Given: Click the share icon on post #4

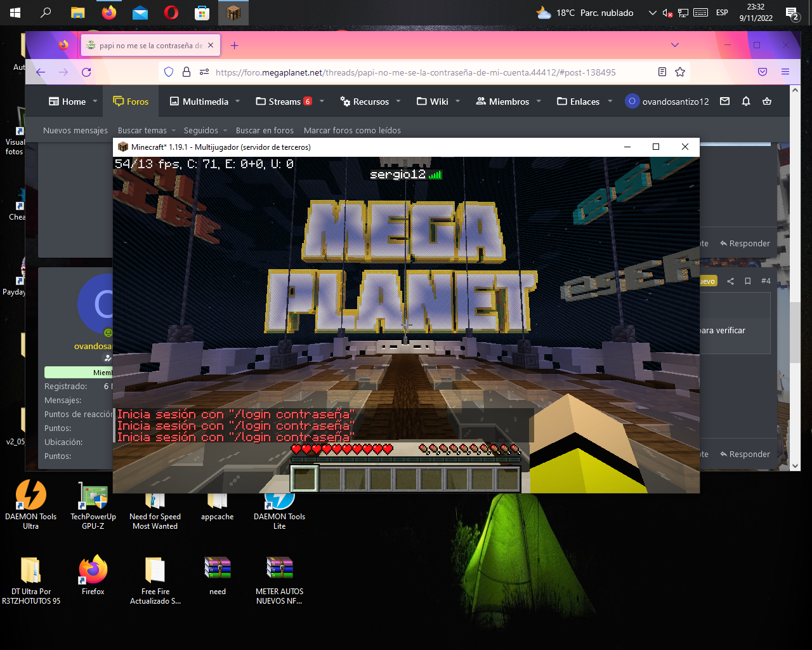Looking at the screenshot, I should (730, 281).
